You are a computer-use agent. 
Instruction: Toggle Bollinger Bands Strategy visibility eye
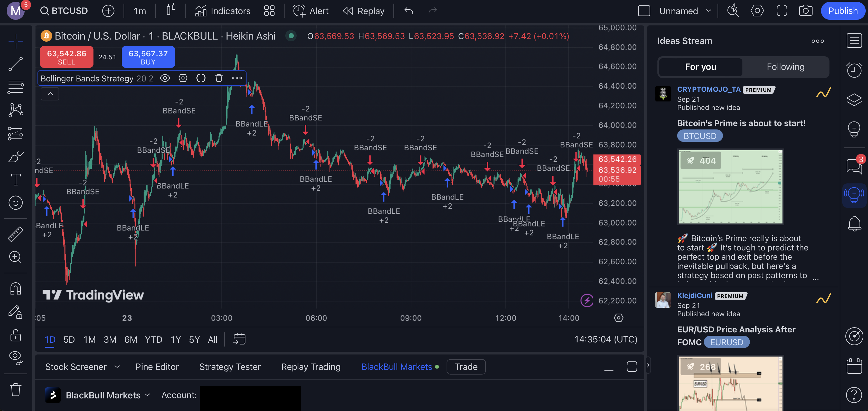click(x=165, y=78)
